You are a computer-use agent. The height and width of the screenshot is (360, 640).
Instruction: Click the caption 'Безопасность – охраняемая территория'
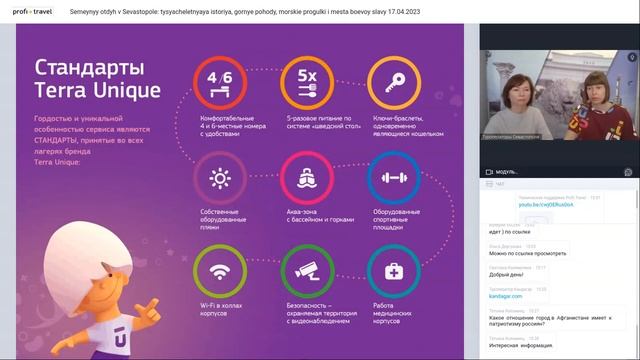(322, 313)
